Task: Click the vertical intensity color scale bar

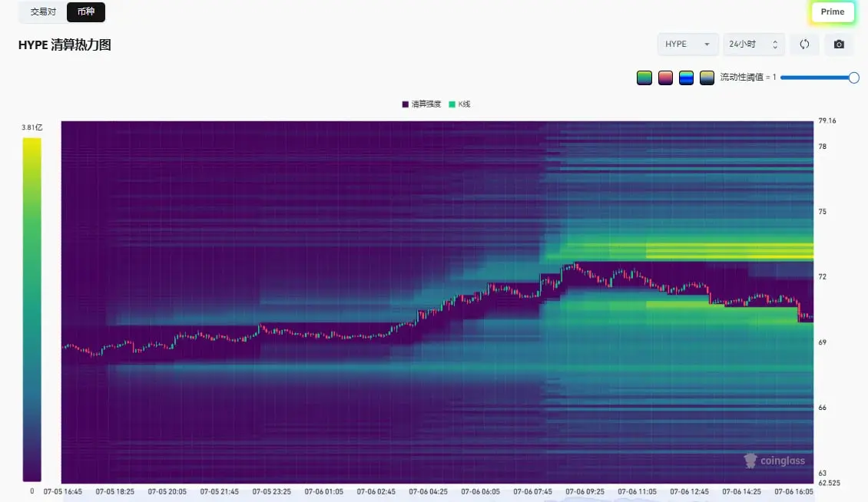Action: 31,309
